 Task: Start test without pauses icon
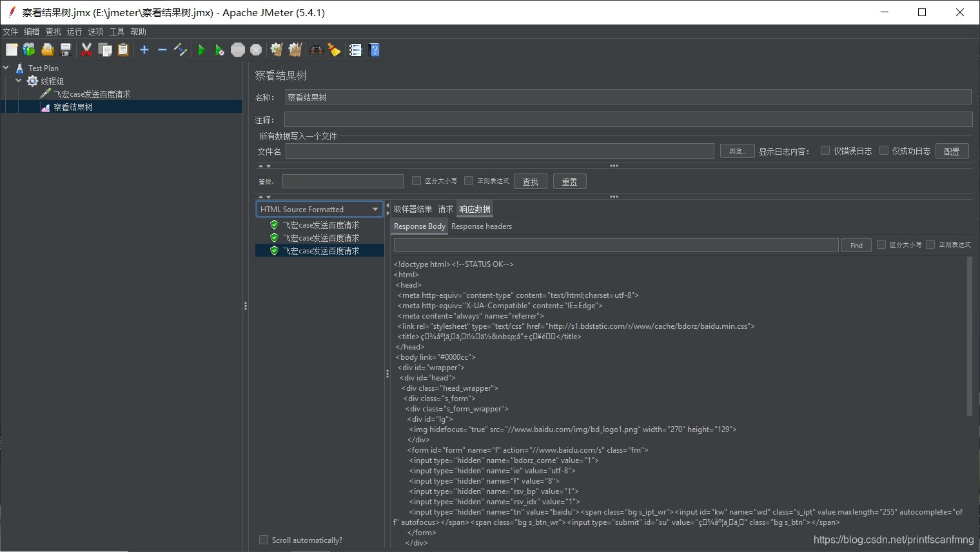[220, 50]
